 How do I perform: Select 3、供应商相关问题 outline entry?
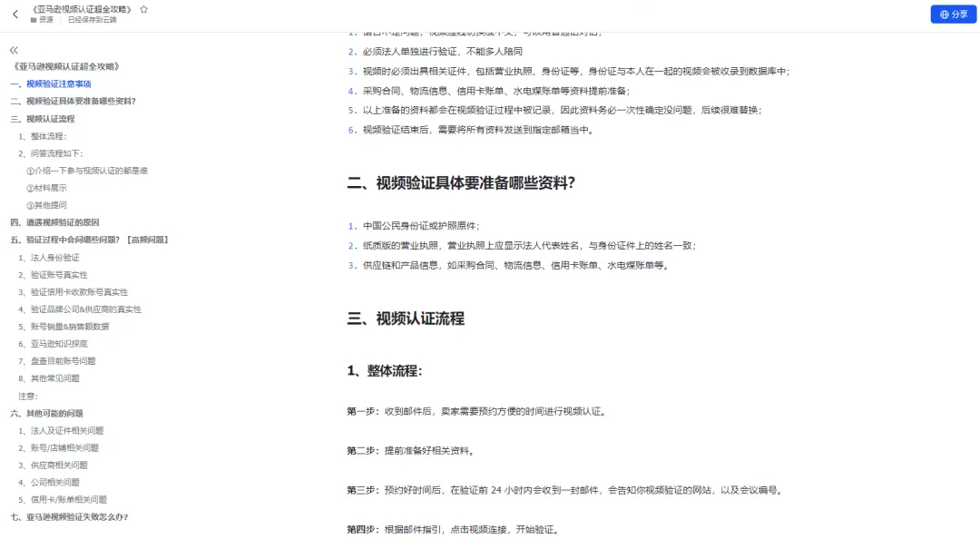coord(54,465)
